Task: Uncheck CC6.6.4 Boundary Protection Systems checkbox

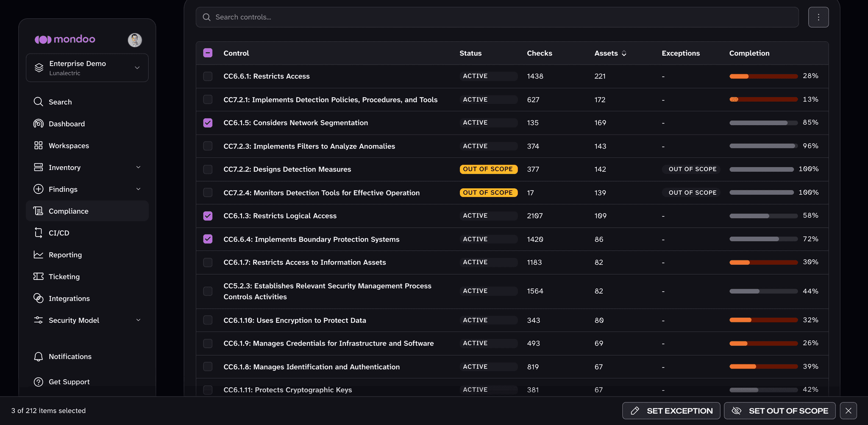Action: tap(208, 239)
